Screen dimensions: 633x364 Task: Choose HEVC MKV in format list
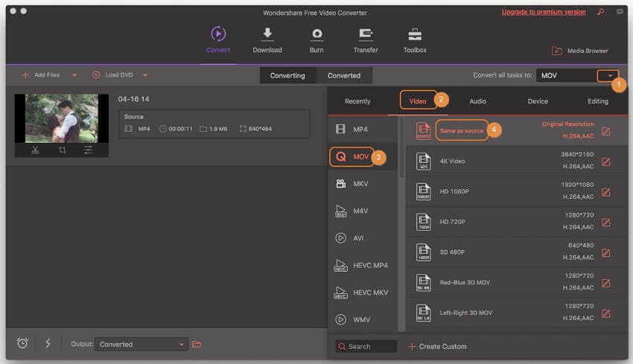point(363,293)
